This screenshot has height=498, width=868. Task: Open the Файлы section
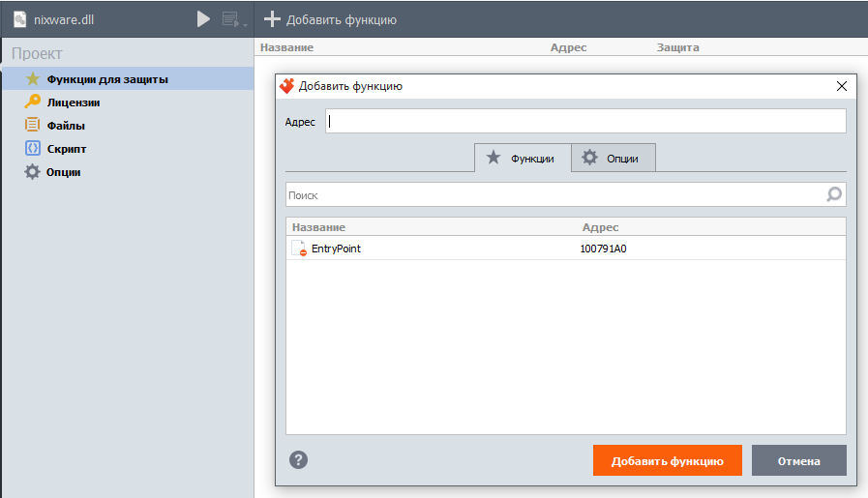tap(65, 126)
